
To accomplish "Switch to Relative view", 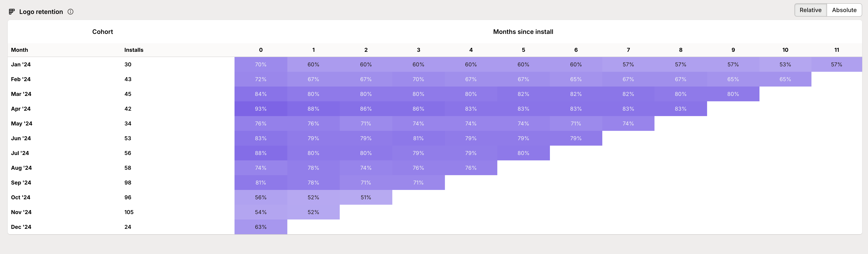I will pos(810,10).
